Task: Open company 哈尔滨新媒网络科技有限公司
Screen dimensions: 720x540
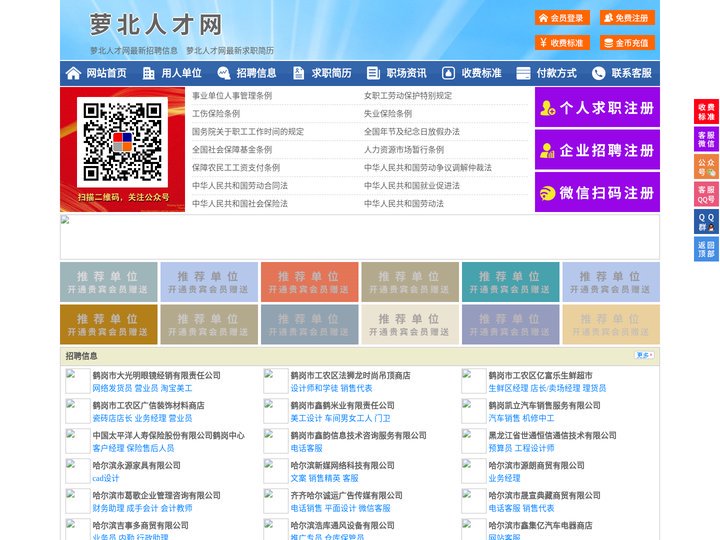Action: 343,465
